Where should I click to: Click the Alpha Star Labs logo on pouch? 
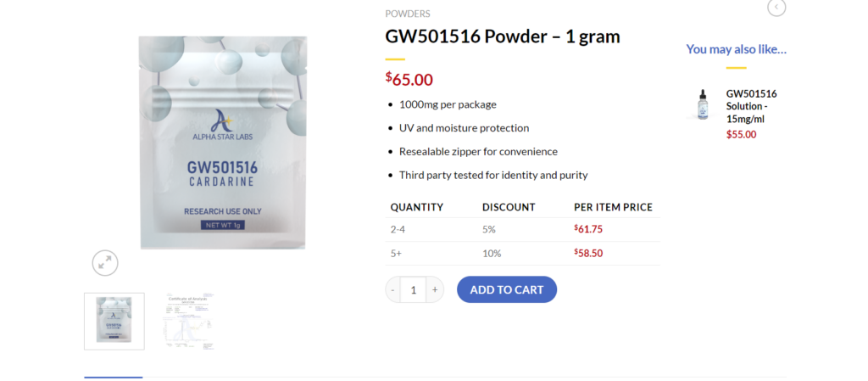click(x=223, y=125)
